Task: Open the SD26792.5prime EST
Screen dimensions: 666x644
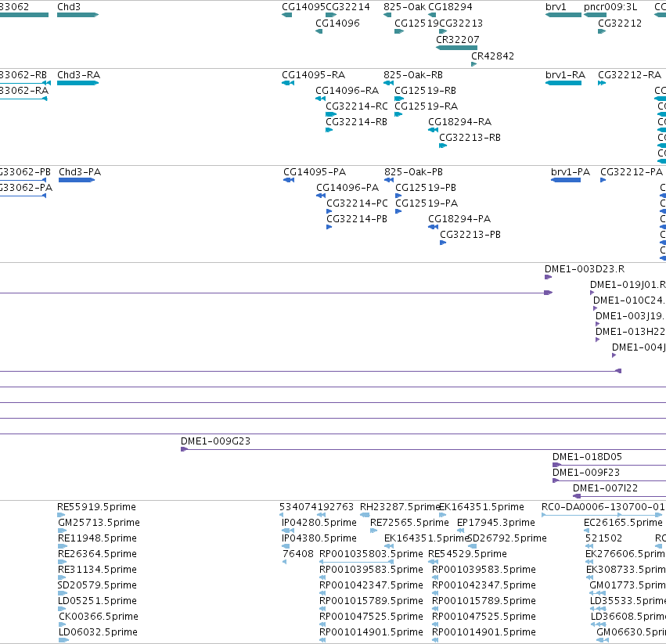Action: pos(473,547)
